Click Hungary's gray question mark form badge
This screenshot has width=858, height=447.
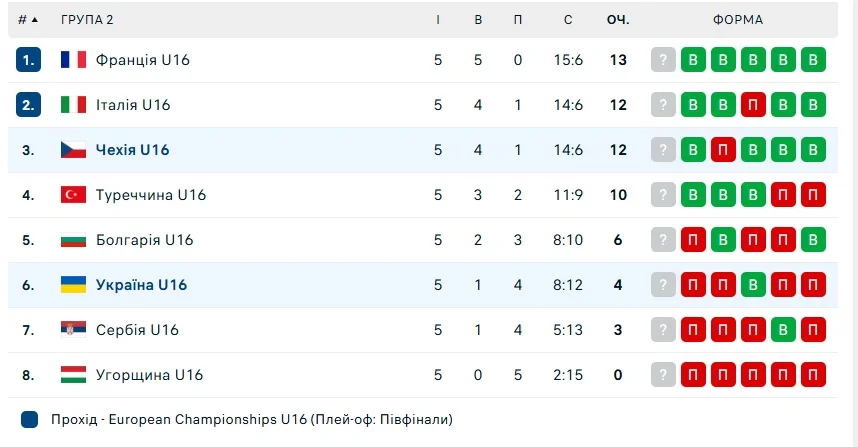point(663,375)
